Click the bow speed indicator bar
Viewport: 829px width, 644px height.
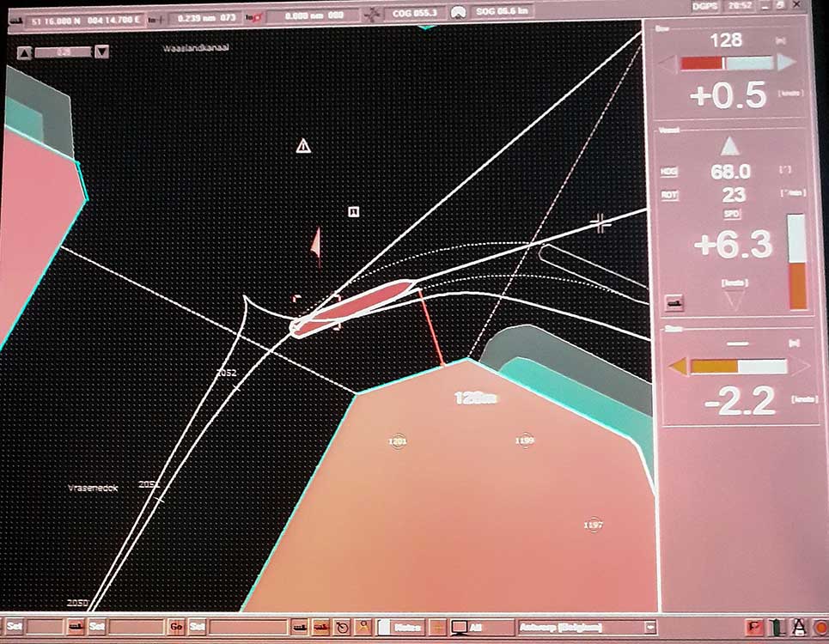coord(726,64)
